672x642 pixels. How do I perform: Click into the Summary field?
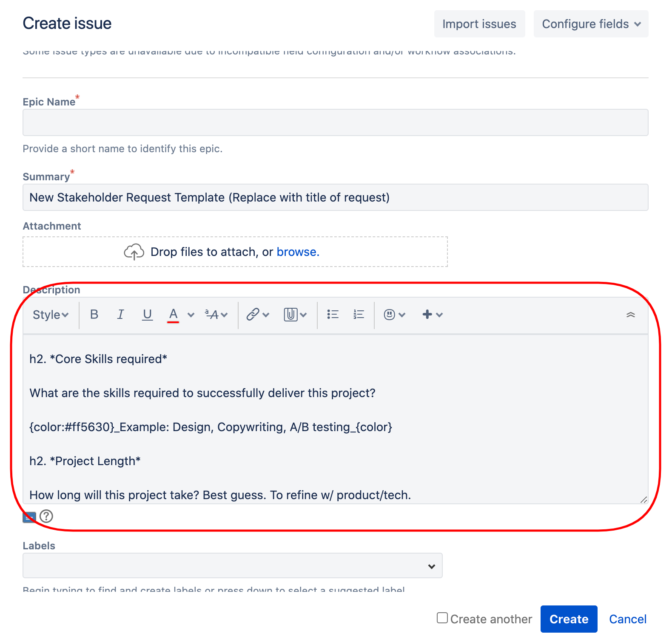335,197
